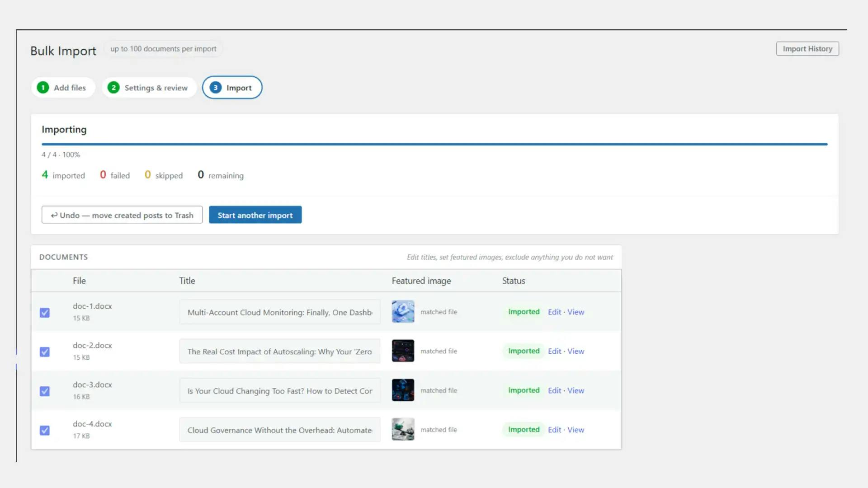Click the Imported status badge for doc-1.docx

tap(524, 312)
